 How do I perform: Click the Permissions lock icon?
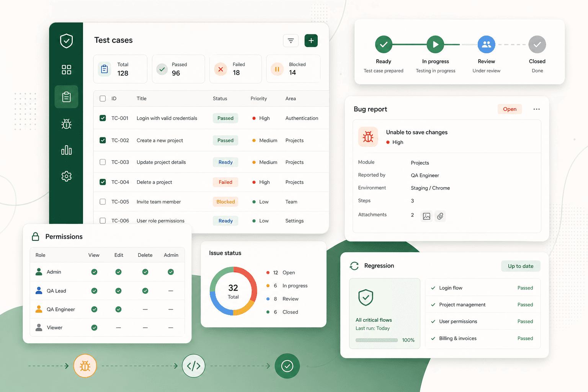(36, 237)
